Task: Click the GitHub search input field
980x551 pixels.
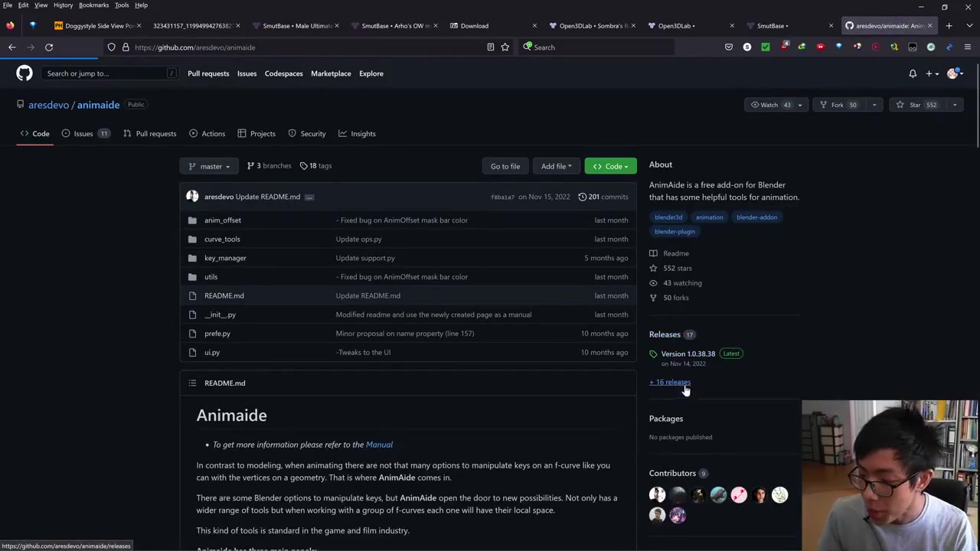Action: (103, 73)
